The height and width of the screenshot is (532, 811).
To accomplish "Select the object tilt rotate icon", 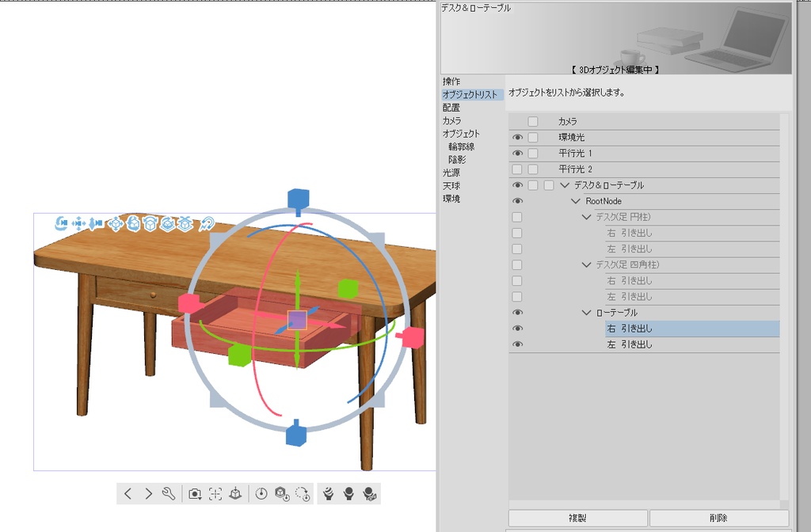I will 150,223.
